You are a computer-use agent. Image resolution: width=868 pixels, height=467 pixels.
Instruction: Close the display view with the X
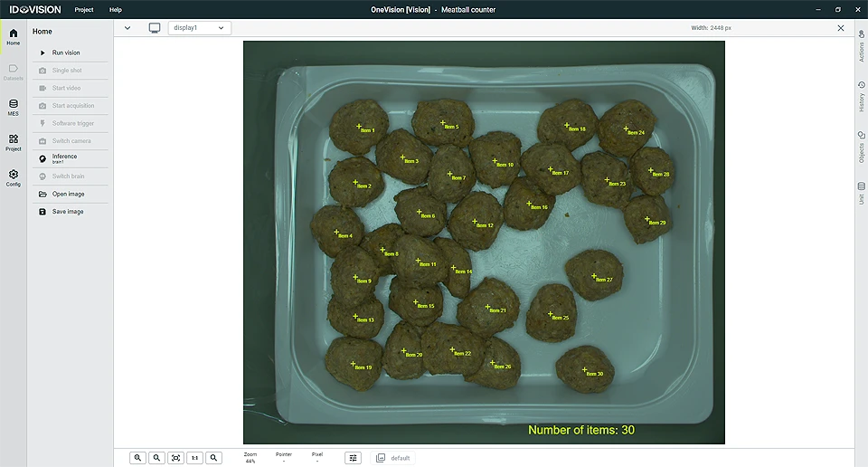pyautogui.click(x=840, y=28)
